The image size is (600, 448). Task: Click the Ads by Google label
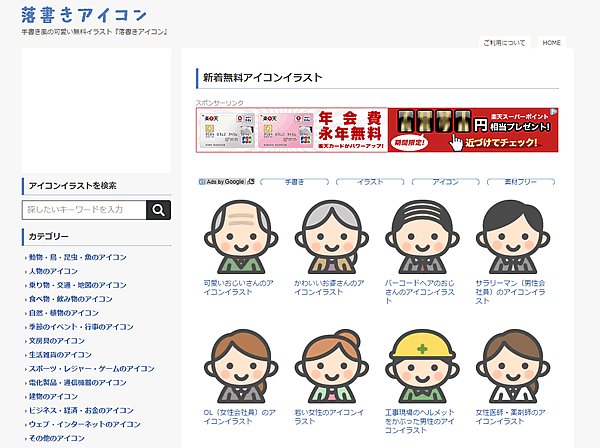pos(226,182)
